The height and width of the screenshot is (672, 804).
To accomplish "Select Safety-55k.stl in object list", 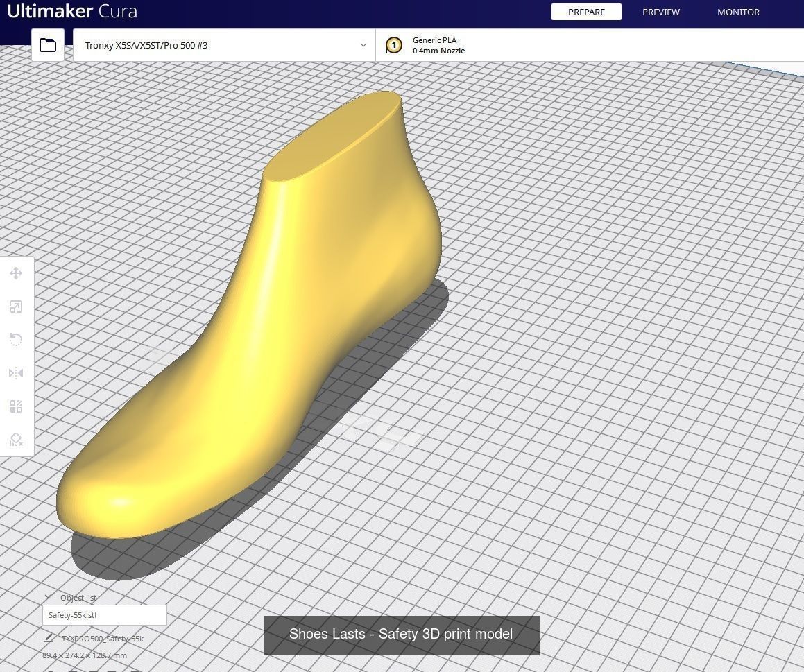I will (104, 615).
